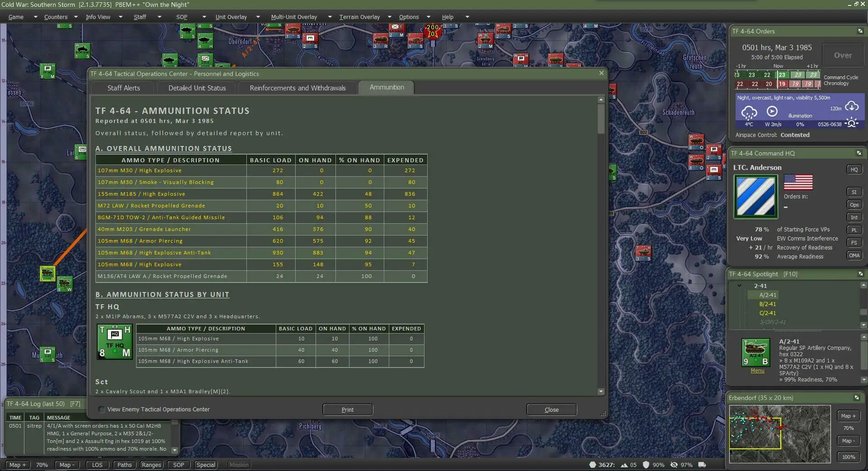This screenshot has width=868, height=471.
Task: Open the OMA staff button
Action: 854,255
